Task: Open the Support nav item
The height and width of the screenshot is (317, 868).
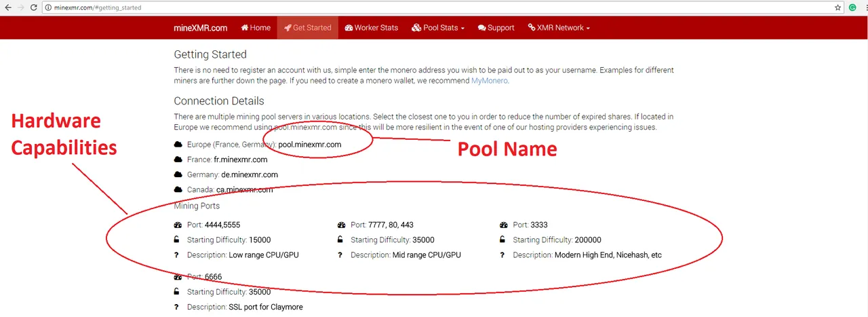Action: coord(496,28)
